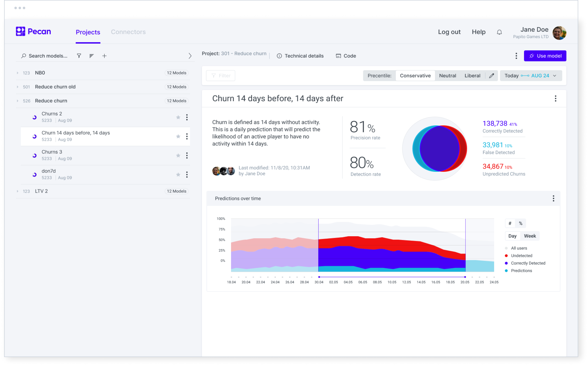The image size is (588, 366).
Task: Toggle chart to percent mode
Action: pyautogui.click(x=520, y=223)
